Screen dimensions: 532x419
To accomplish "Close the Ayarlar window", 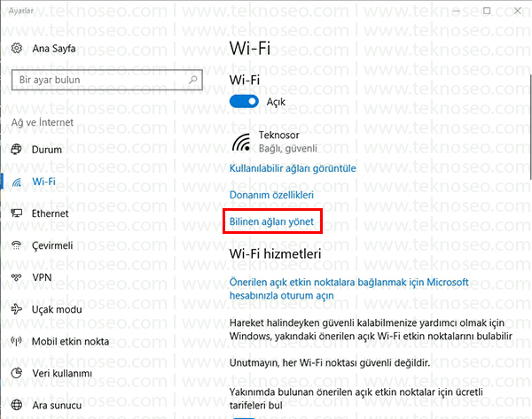I will (517, 11).
